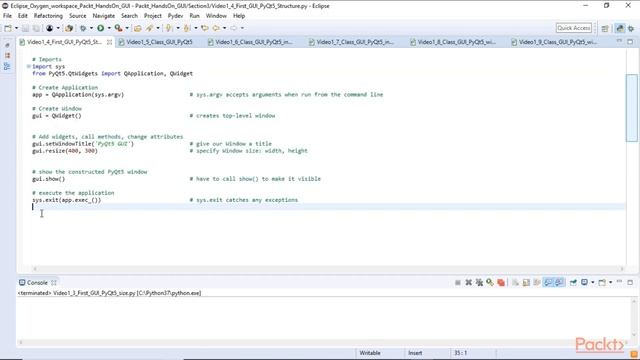This screenshot has height=360, width=640.
Task: Click the Display Selected Console icon
Action: 584,282
